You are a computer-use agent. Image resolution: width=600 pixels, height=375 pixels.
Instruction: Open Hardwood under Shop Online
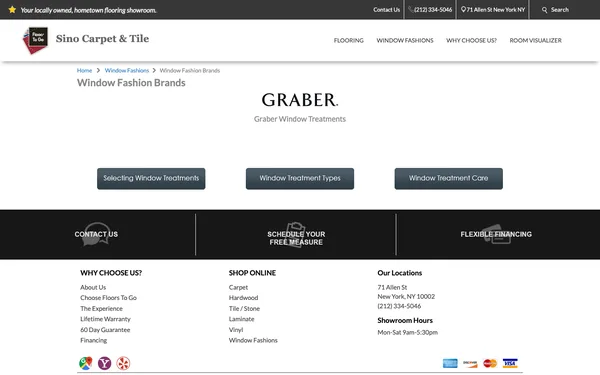pyautogui.click(x=243, y=298)
